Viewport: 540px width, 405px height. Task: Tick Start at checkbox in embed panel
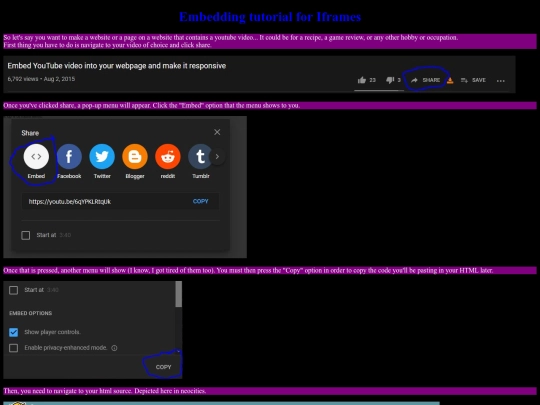click(x=13, y=290)
